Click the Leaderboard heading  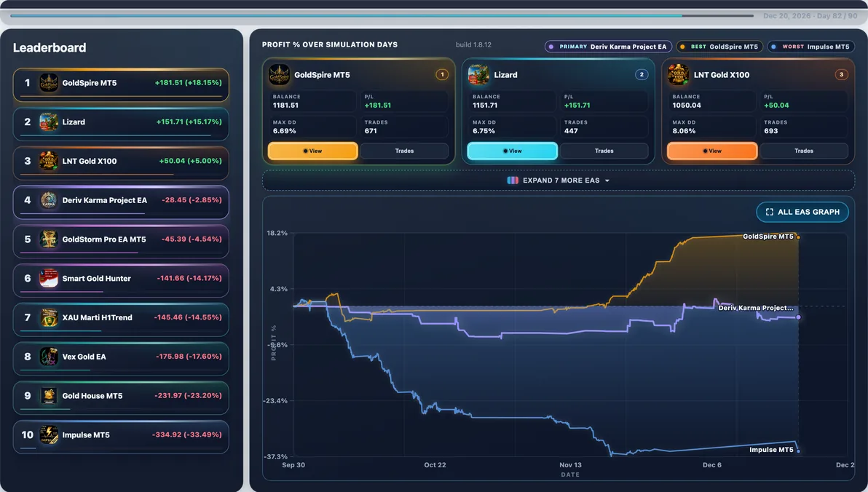50,47
